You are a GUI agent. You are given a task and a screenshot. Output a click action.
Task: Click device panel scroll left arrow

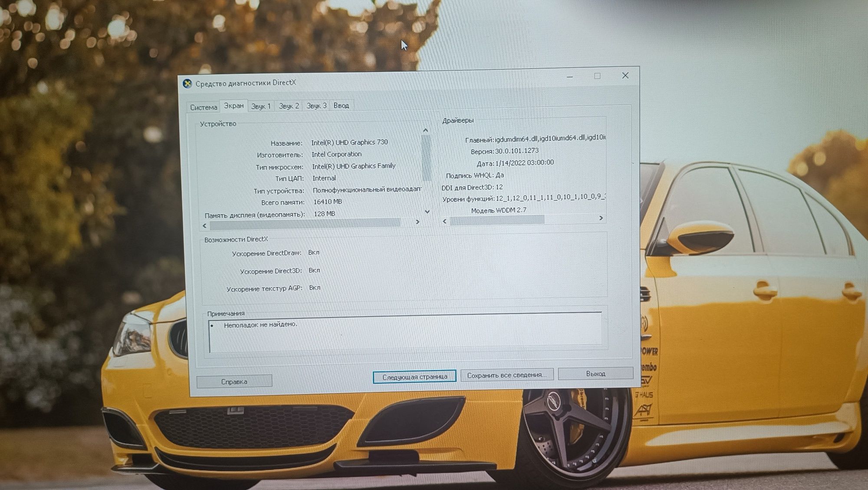205,225
